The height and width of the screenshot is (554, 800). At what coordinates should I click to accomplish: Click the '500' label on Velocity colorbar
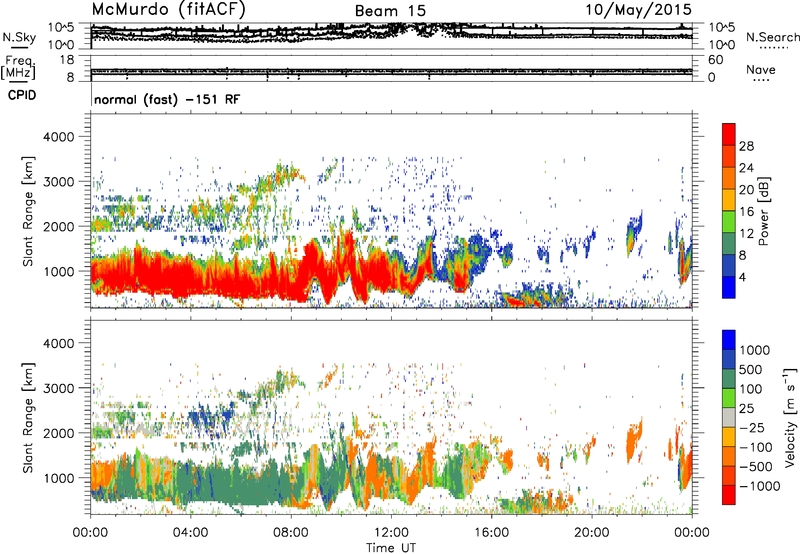pyautogui.click(x=750, y=369)
